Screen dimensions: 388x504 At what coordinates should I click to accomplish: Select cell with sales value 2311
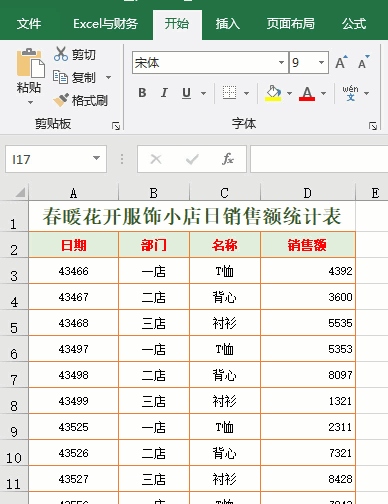tap(308, 427)
